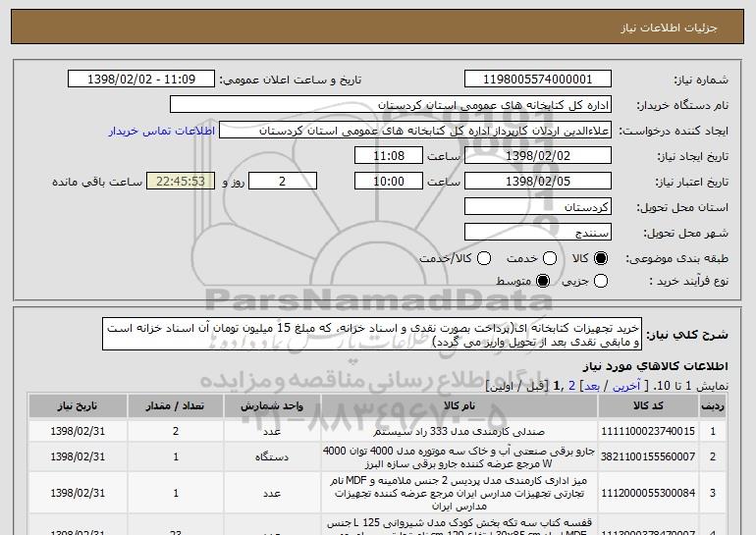Select unit دستگاه in row 2
Screen dimensions: 756x535
pyautogui.click(x=272, y=456)
